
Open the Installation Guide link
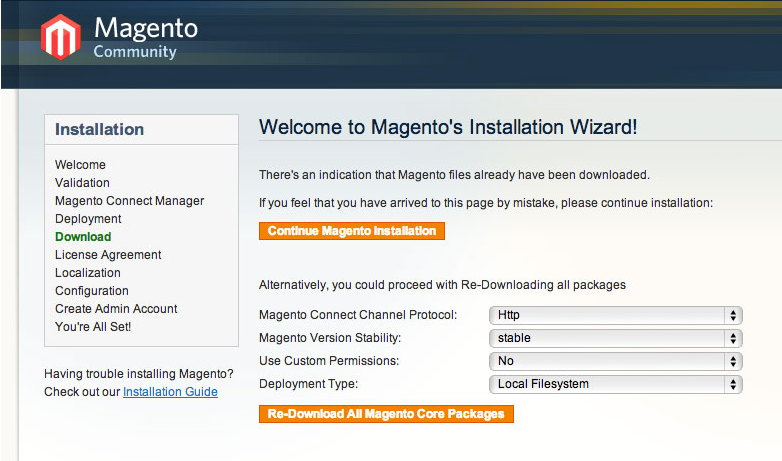[x=170, y=392]
